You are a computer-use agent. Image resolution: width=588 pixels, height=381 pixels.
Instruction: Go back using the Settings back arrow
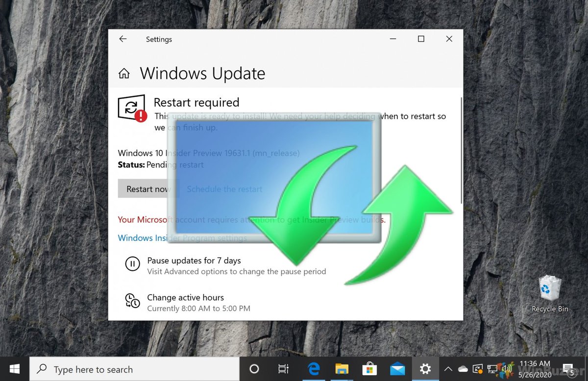(122, 39)
